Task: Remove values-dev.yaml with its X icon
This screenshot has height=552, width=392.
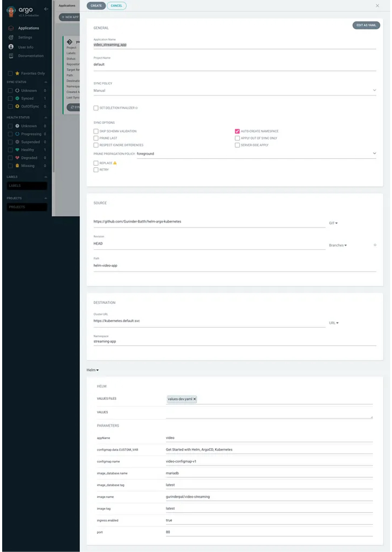Action: (194, 399)
